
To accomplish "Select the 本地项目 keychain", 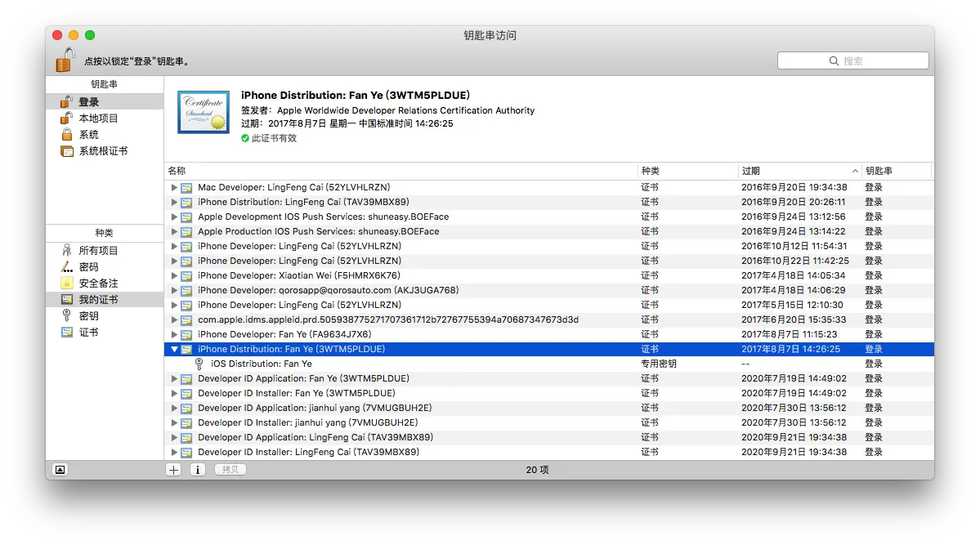I will [x=105, y=118].
